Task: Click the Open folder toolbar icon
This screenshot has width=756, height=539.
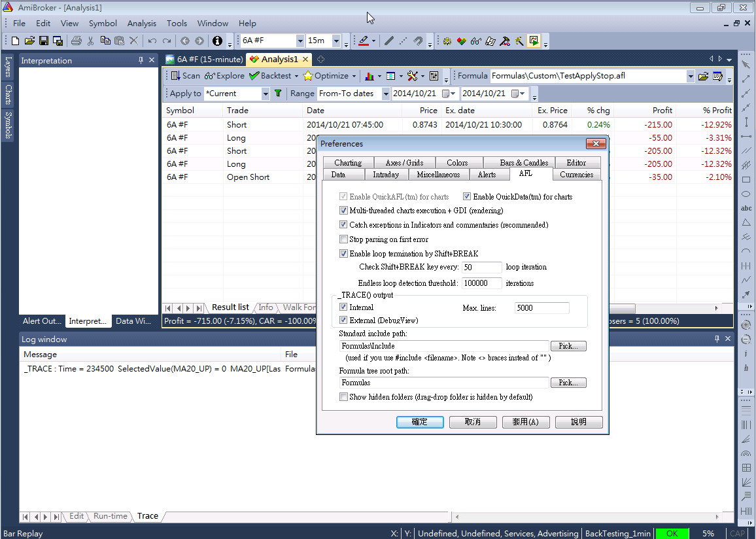Action: pyautogui.click(x=29, y=41)
